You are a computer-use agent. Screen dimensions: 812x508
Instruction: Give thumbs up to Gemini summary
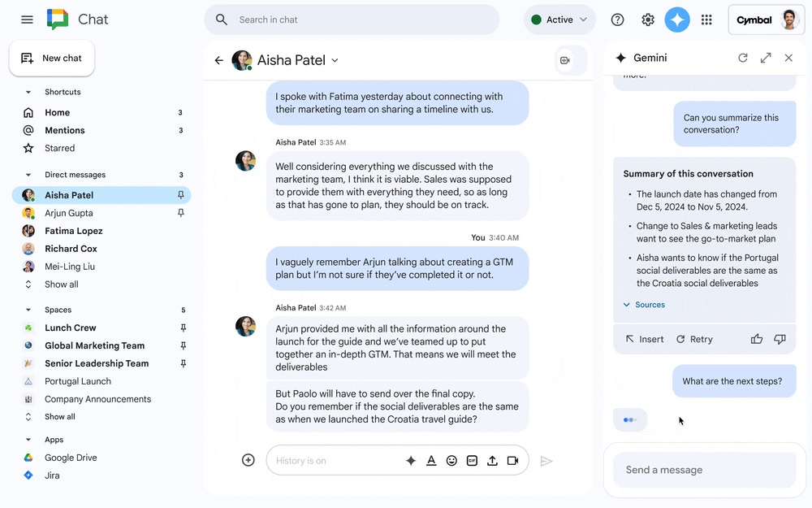(757, 339)
